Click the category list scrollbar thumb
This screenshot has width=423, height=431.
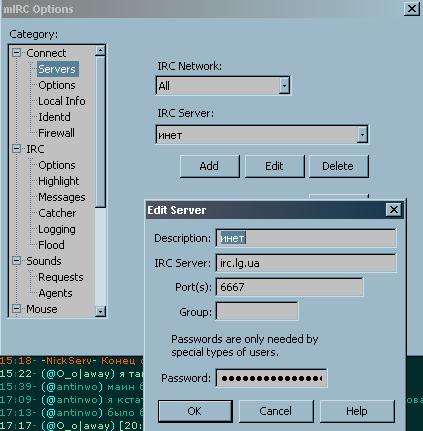[100, 132]
